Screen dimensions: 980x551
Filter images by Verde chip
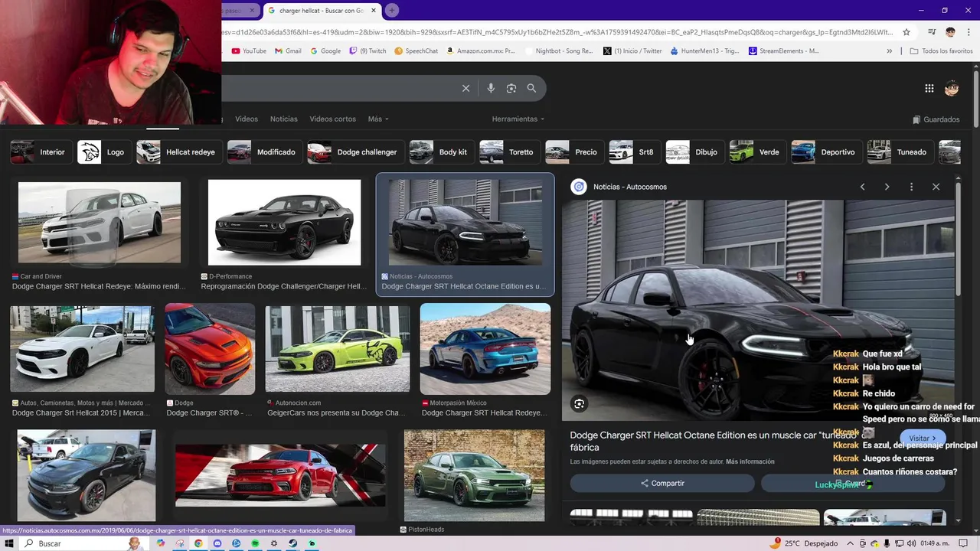pos(757,152)
